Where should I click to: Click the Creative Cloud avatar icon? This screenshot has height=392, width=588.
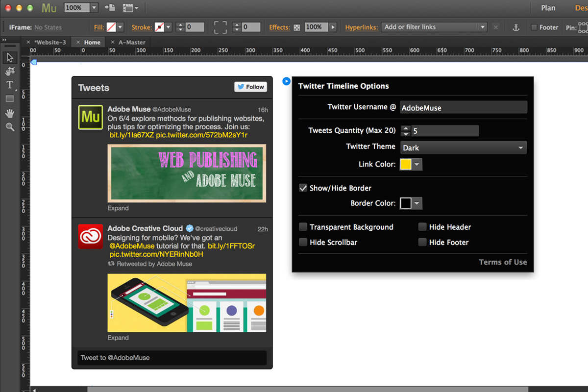point(91,236)
